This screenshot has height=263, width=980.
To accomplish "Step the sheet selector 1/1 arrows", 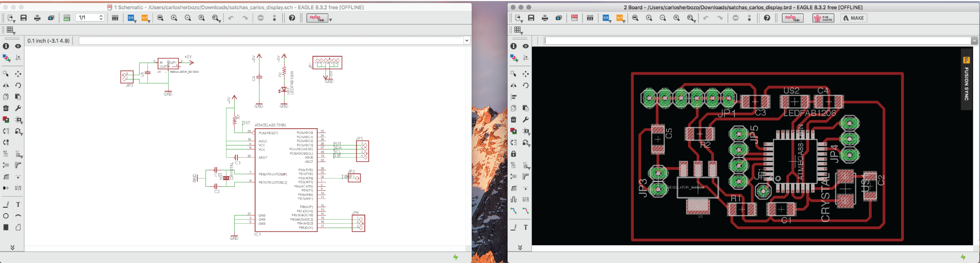I will point(101,18).
